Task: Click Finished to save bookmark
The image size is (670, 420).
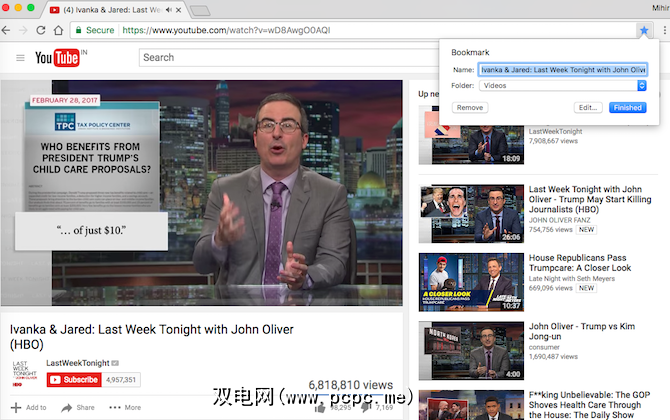Action: click(x=627, y=108)
